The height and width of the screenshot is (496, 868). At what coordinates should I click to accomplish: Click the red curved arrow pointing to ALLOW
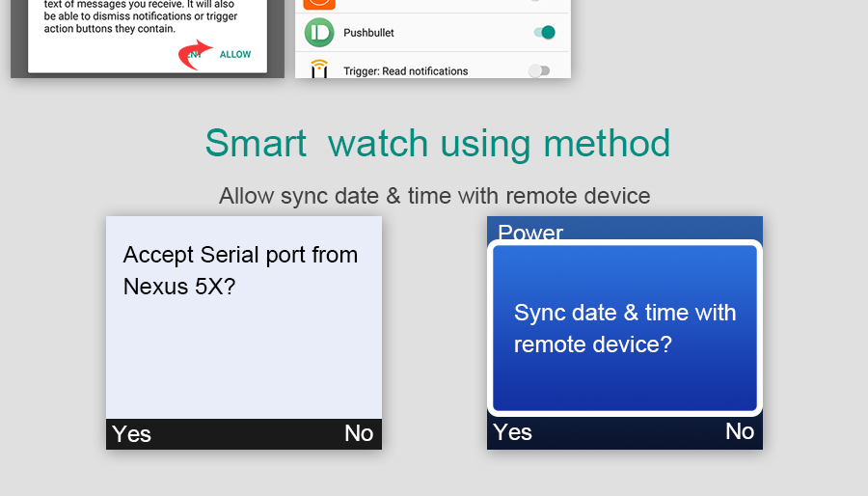[x=196, y=55]
